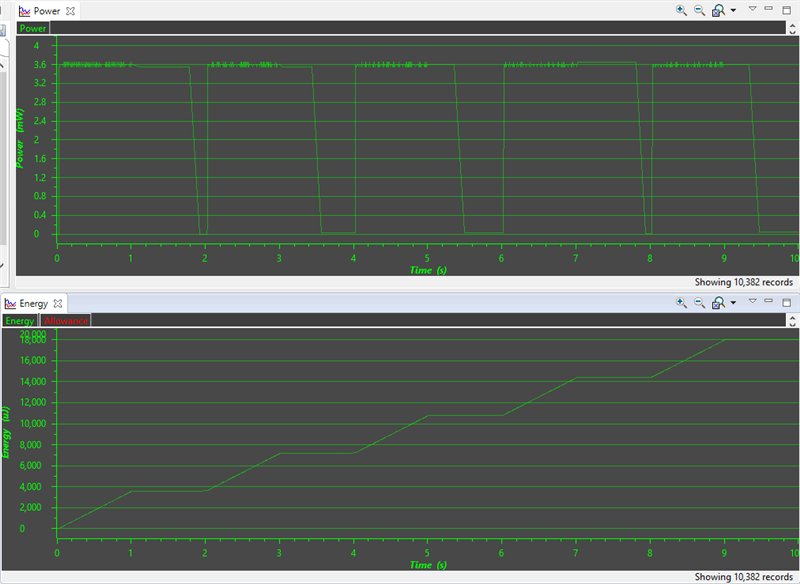Maximize the Power panel
Screen dimensions: 800x584
coord(787,10)
